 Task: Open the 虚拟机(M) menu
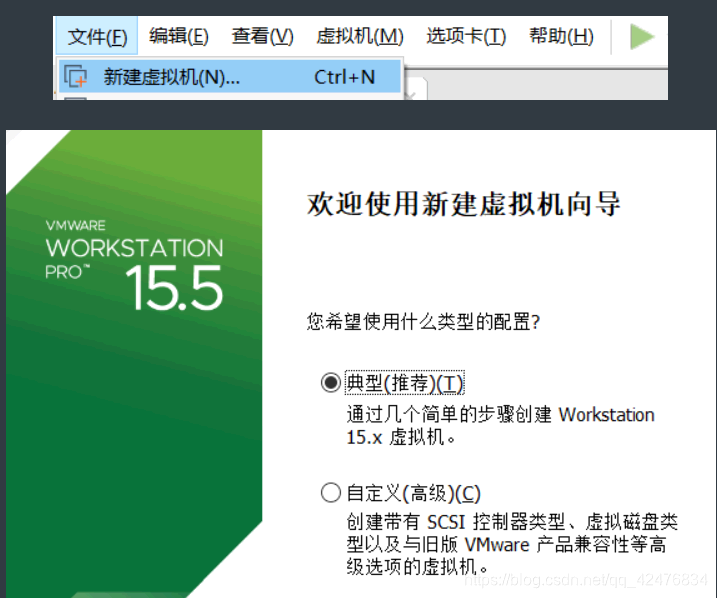click(x=359, y=37)
